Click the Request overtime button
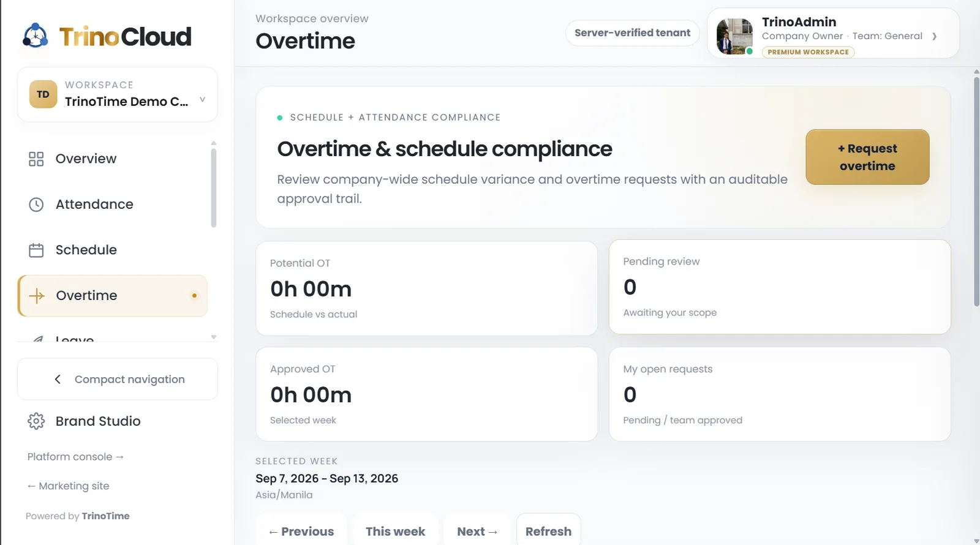The height and width of the screenshot is (545, 980). 867,157
